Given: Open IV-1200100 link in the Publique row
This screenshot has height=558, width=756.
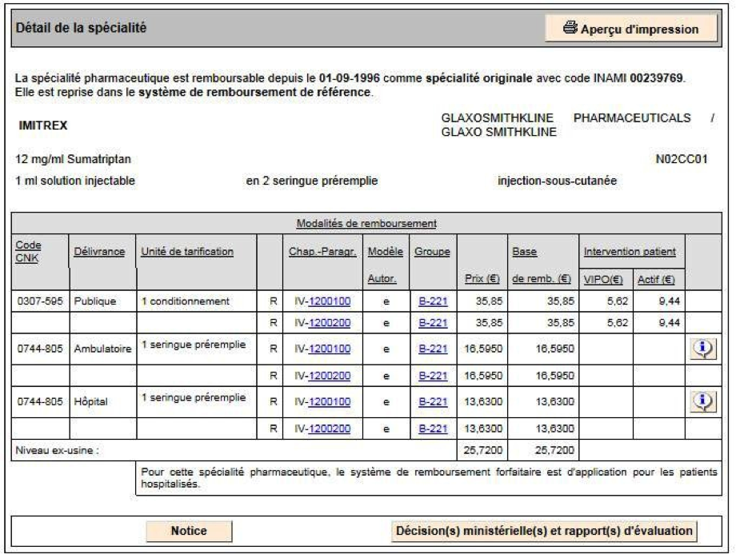Looking at the screenshot, I should pyautogui.click(x=322, y=301).
